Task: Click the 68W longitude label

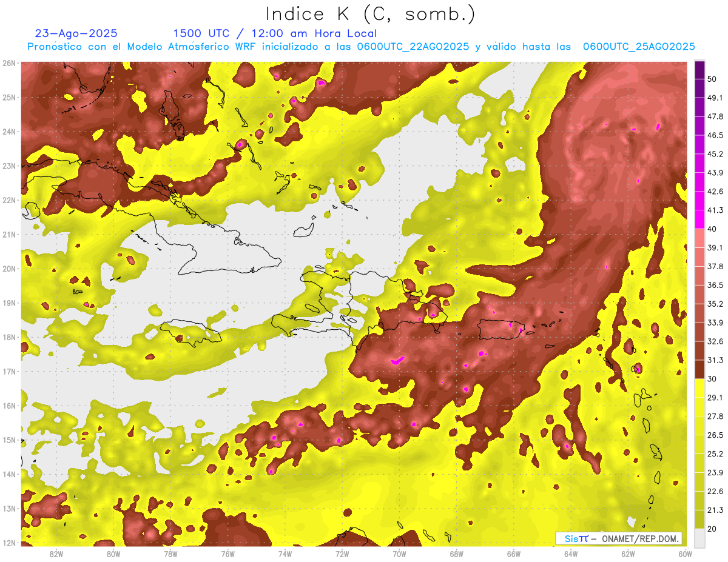Action: click(457, 554)
